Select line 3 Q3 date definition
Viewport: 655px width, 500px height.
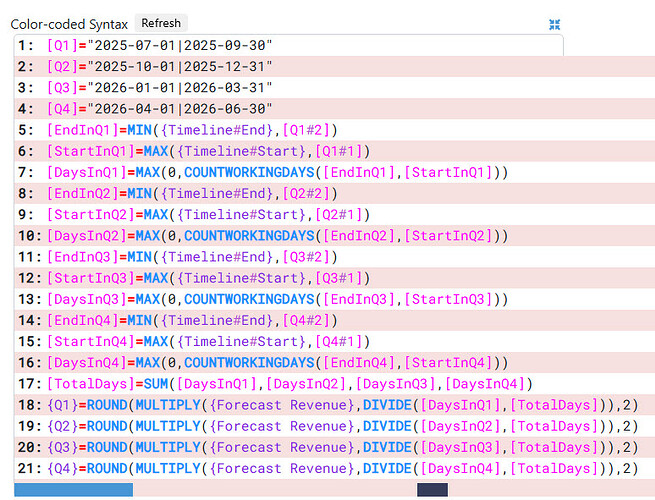(160, 88)
